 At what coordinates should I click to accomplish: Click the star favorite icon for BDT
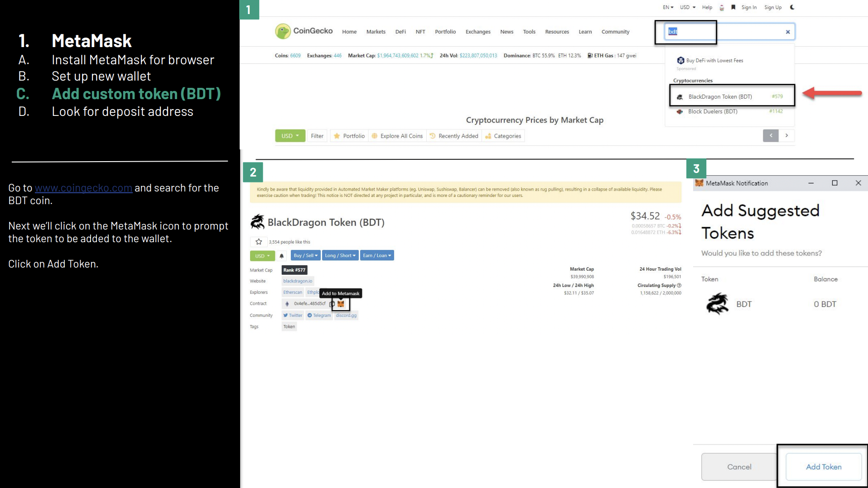coord(259,242)
